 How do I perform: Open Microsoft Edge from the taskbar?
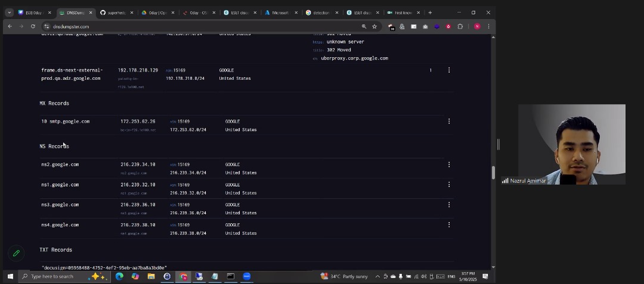[119, 276]
